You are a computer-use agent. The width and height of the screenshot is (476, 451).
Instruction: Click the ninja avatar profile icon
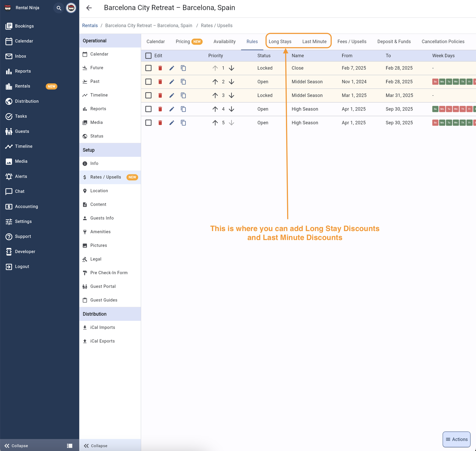[x=71, y=8]
